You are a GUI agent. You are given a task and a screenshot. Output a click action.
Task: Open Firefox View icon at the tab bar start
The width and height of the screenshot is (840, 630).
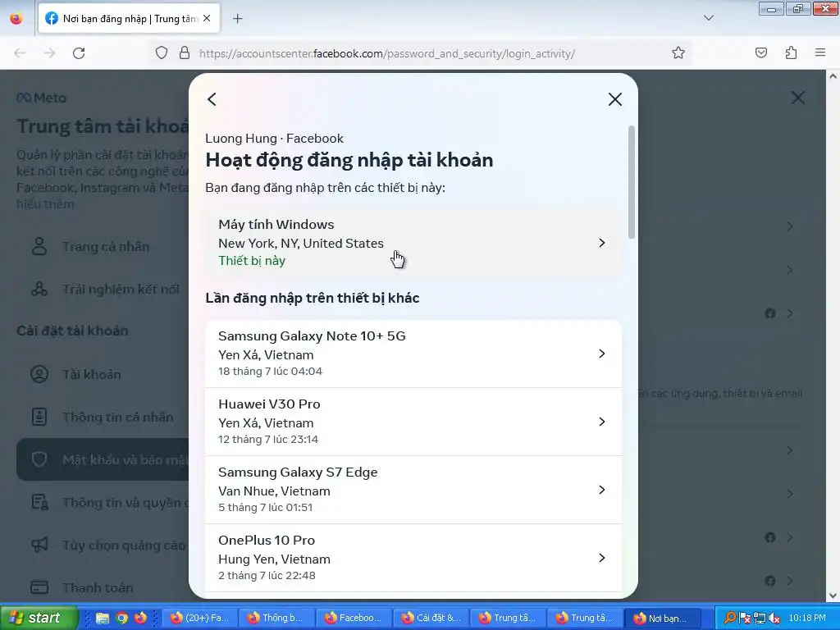coord(16,19)
